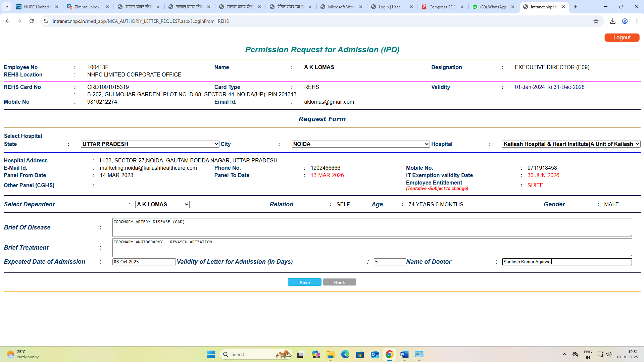Screen dimensions: 644x362
Task: Open Microsoft Edge from taskbar
Action: (x=345, y=354)
